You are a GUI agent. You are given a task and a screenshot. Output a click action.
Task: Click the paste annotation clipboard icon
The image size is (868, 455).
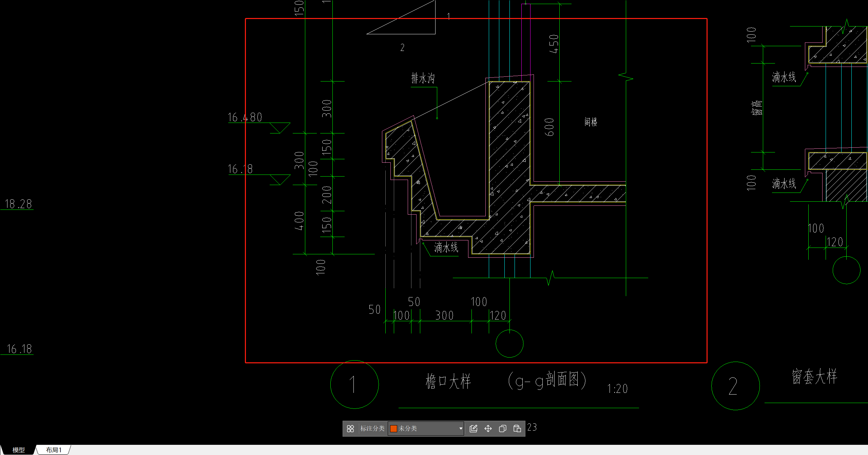coord(517,429)
